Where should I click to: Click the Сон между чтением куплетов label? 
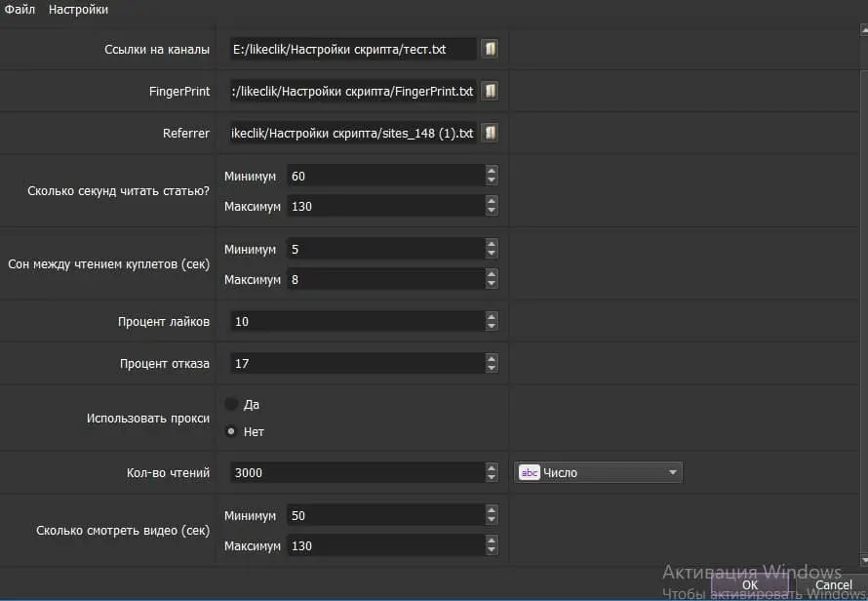tap(108, 264)
